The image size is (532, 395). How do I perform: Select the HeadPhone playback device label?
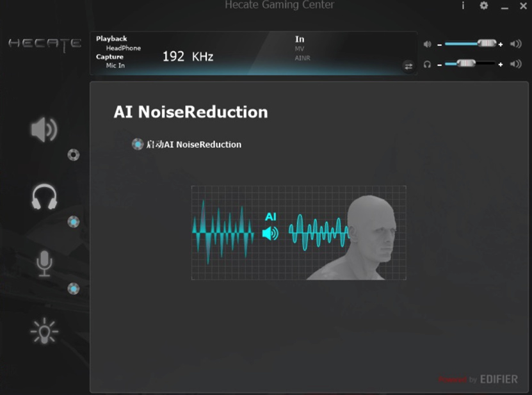point(124,48)
